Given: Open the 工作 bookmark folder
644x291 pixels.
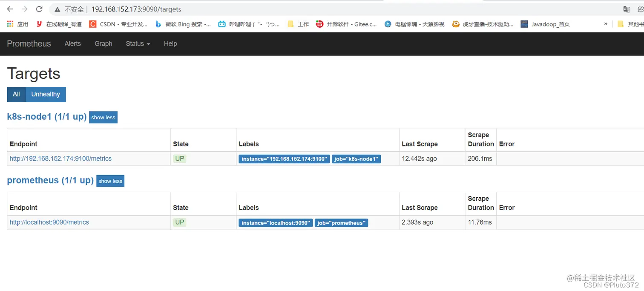Looking at the screenshot, I should pyautogui.click(x=298, y=24).
